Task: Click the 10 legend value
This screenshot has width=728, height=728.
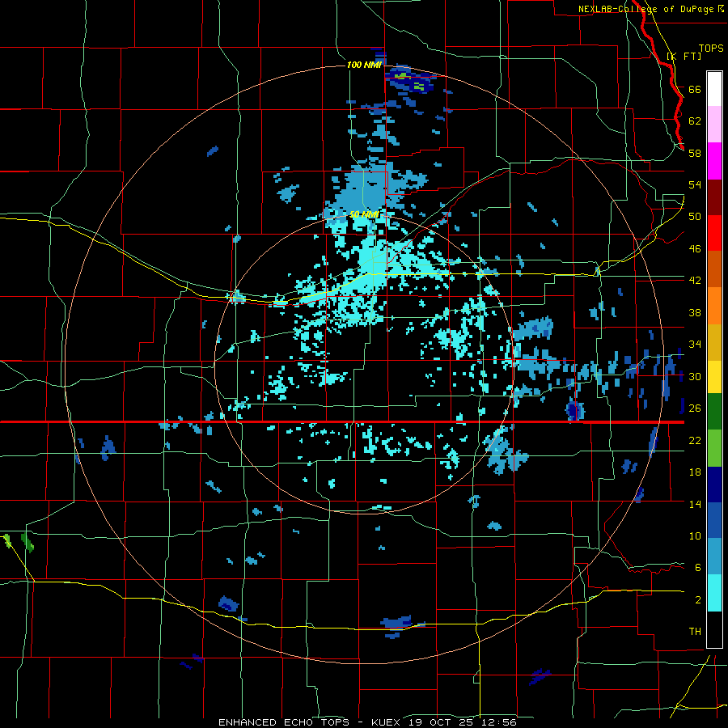Action: tap(695, 535)
